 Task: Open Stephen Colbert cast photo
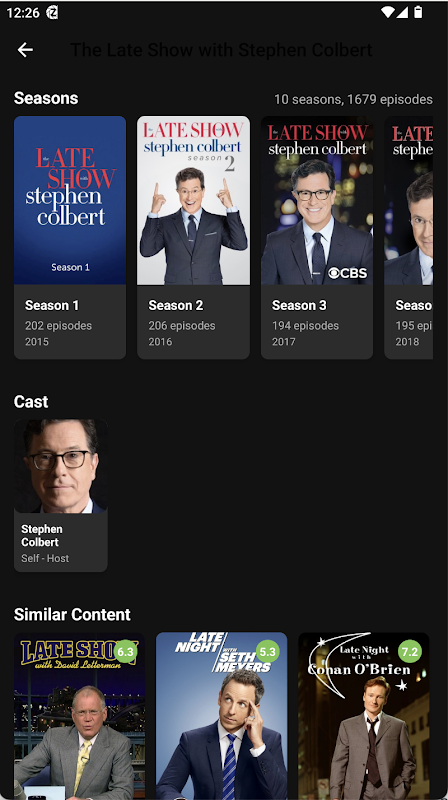point(61,466)
